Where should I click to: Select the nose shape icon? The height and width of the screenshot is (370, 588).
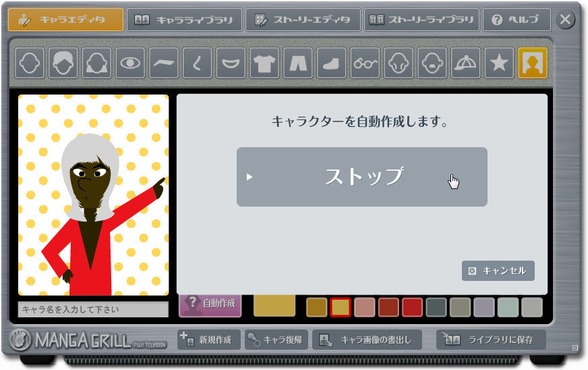click(x=198, y=63)
